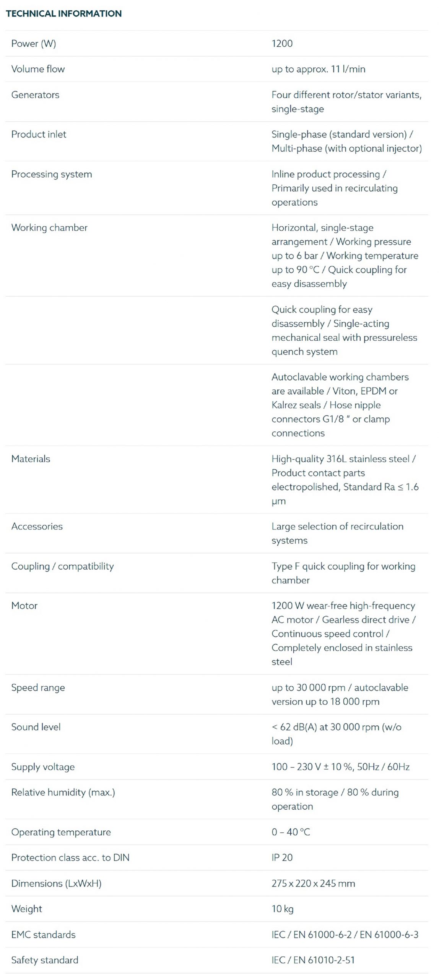Click the Safety standard label

pyautogui.click(x=44, y=960)
